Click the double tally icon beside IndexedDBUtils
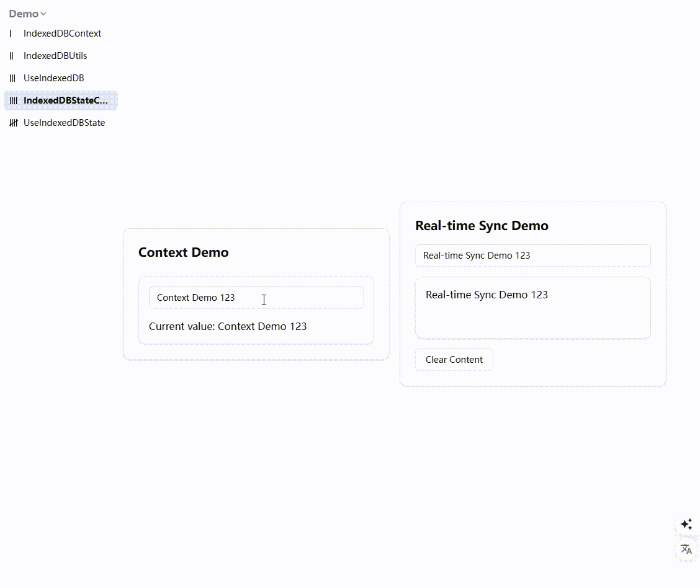 point(12,56)
